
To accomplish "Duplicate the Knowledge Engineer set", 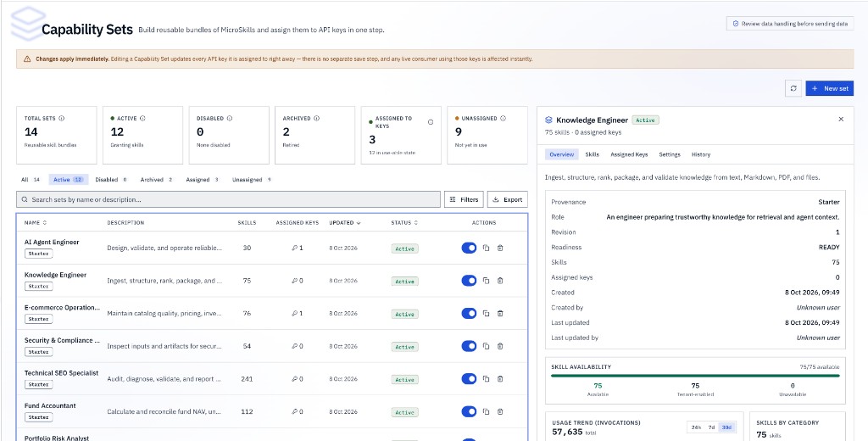I will pyautogui.click(x=486, y=281).
